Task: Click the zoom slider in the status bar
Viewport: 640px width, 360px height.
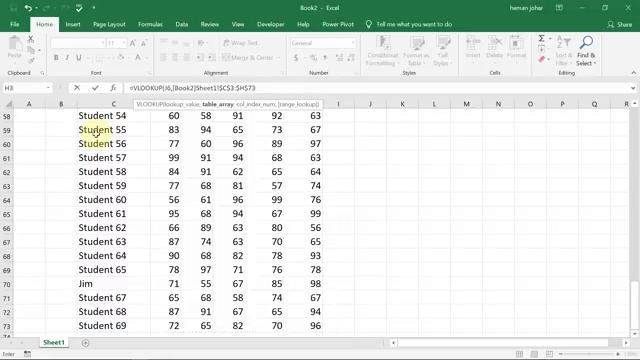Action: coord(590,354)
